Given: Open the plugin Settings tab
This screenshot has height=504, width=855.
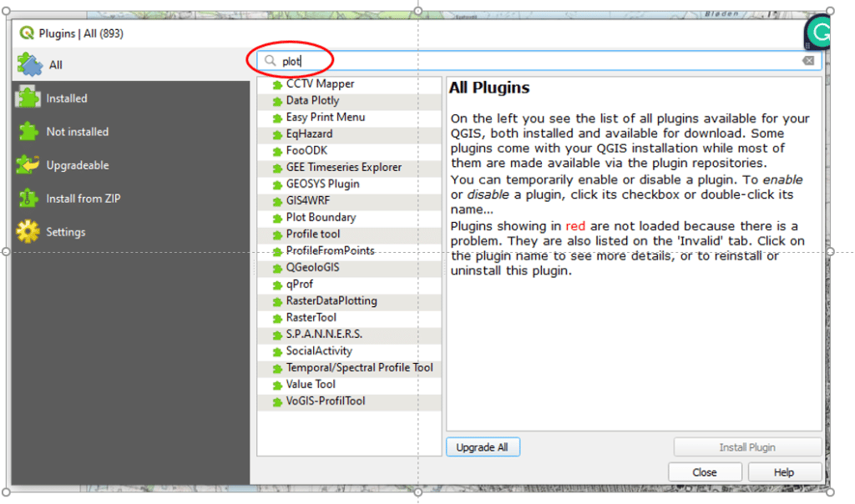Looking at the screenshot, I should pyautogui.click(x=131, y=232).
